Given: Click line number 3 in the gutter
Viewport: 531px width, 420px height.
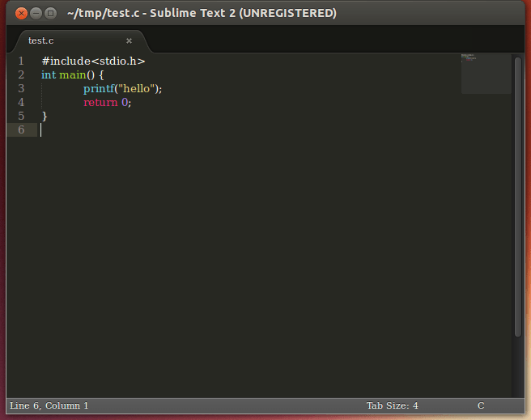Looking at the screenshot, I should (21, 88).
